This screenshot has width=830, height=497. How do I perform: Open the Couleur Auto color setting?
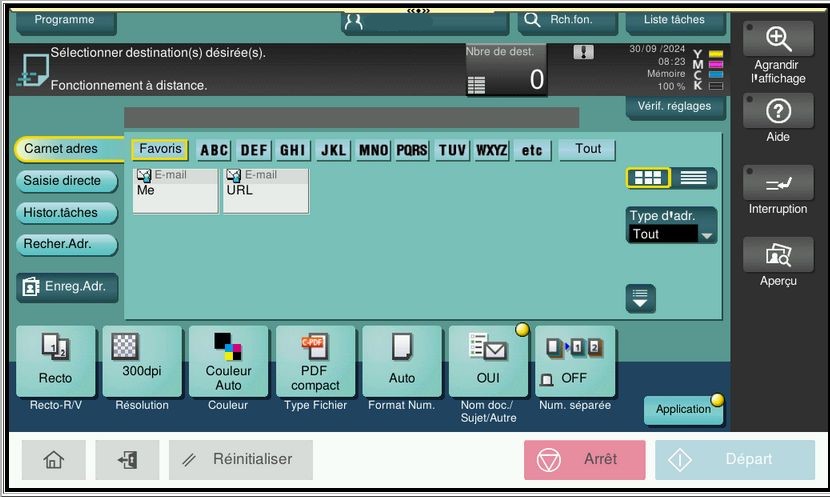pyautogui.click(x=228, y=361)
